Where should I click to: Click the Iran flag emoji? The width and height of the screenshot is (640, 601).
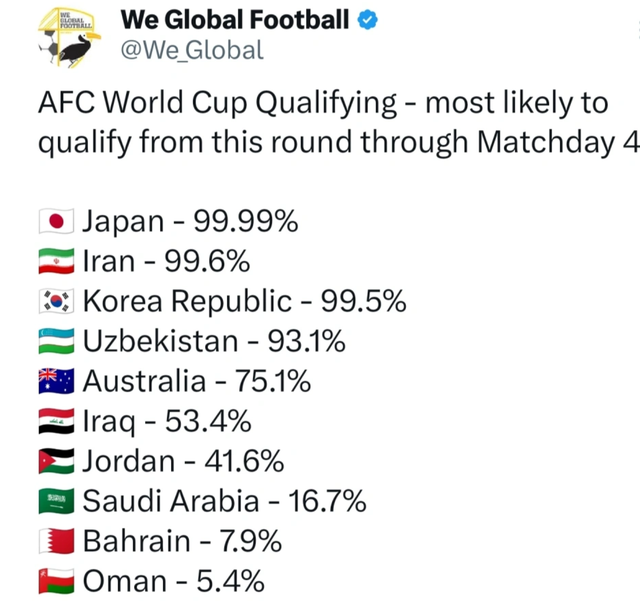[56, 261]
